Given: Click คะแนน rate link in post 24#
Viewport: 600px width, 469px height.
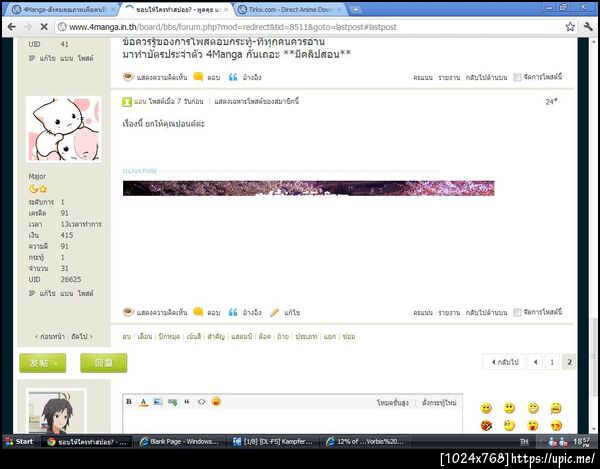Looking at the screenshot, I should [423, 313].
